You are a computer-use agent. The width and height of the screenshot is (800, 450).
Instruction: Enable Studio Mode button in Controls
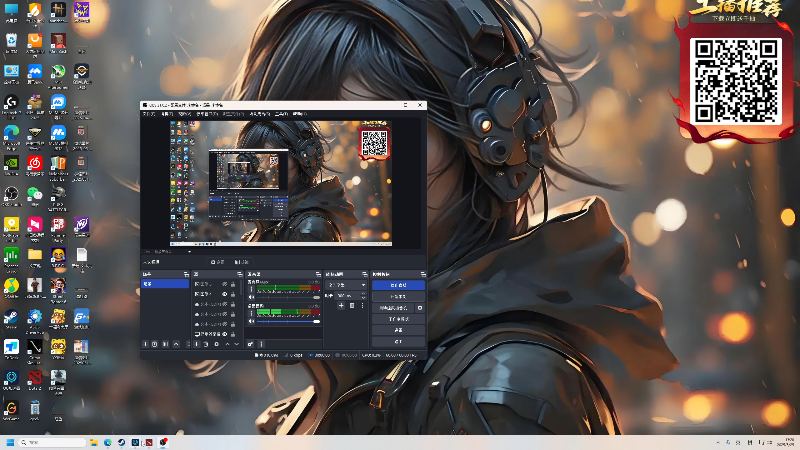pyautogui.click(x=399, y=319)
